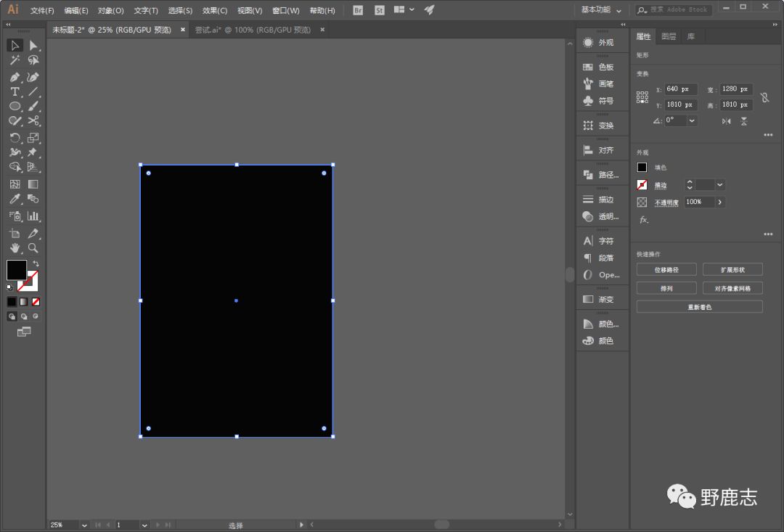Select the Type tool
The width and height of the screenshot is (784, 532).
(15, 92)
